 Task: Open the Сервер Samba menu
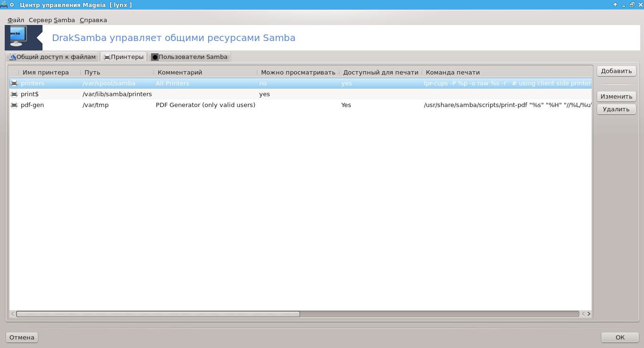(52, 20)
